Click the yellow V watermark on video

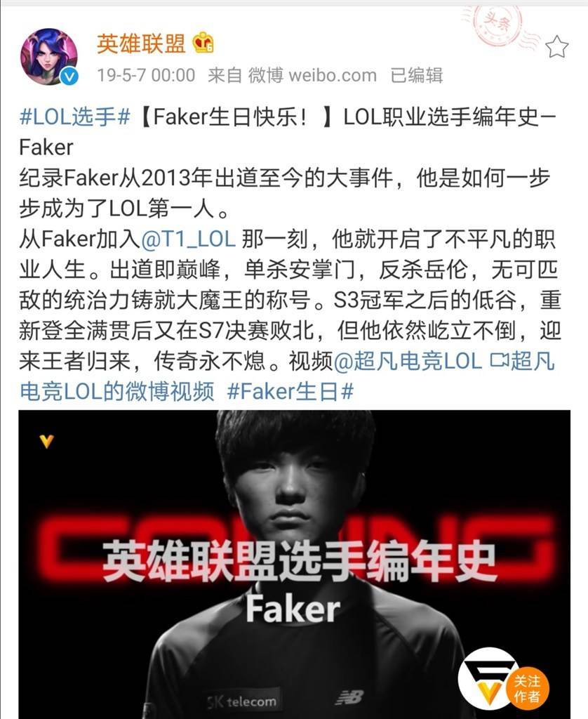click(x=46, y=441)
